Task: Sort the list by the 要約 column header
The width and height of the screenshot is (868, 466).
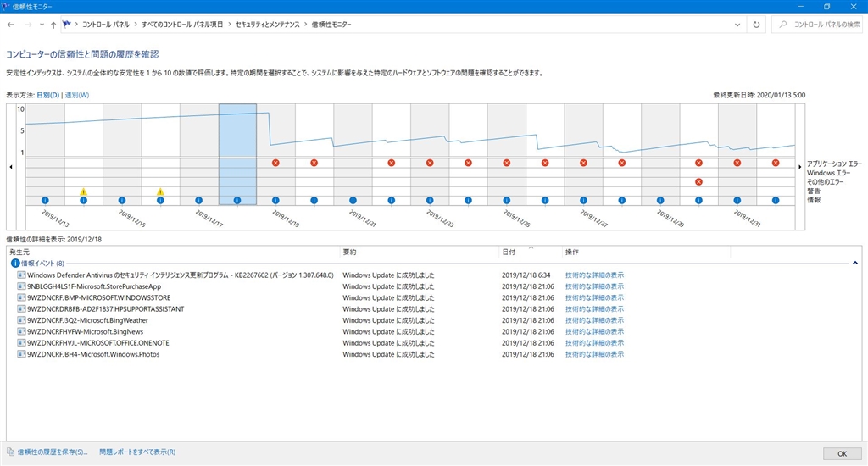Action: (x=419, y=252)
